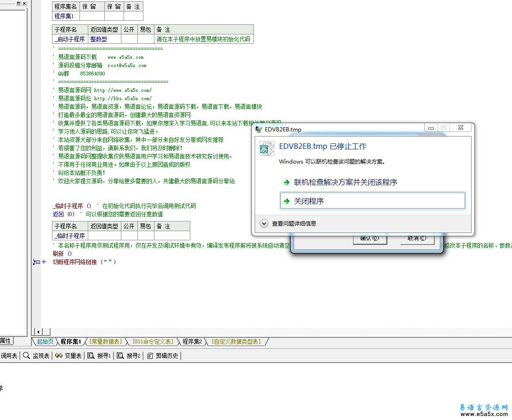Screen dimensions: 512x420
Task: Close the EDVB2EB.tmp crash dialog window
Action: point(461,127)
